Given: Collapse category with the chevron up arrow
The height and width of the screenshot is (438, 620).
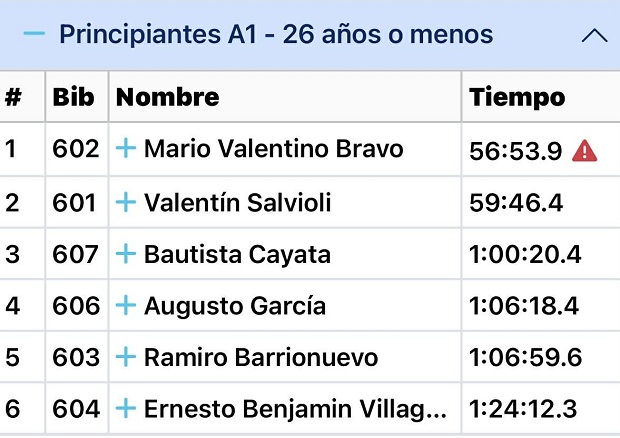Looking at the screenshot, I should (594, 36).
